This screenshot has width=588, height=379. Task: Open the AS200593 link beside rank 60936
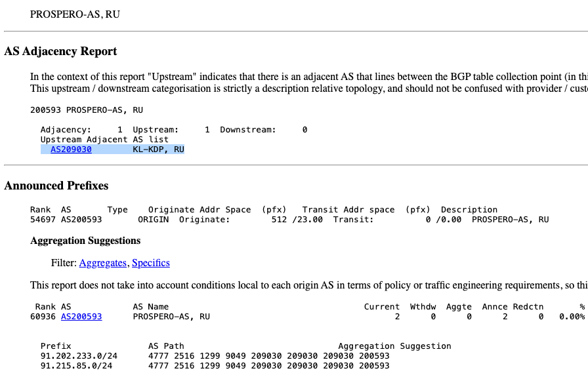[81, 317]
